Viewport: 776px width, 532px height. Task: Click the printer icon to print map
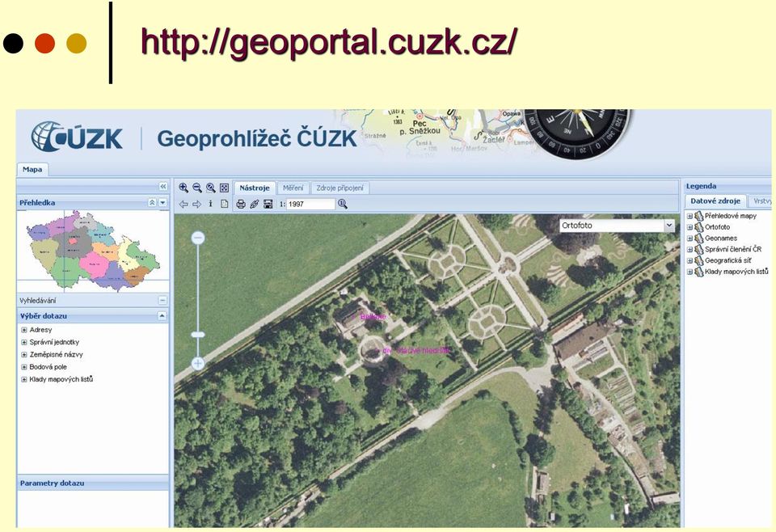click(x=241, y=204)
